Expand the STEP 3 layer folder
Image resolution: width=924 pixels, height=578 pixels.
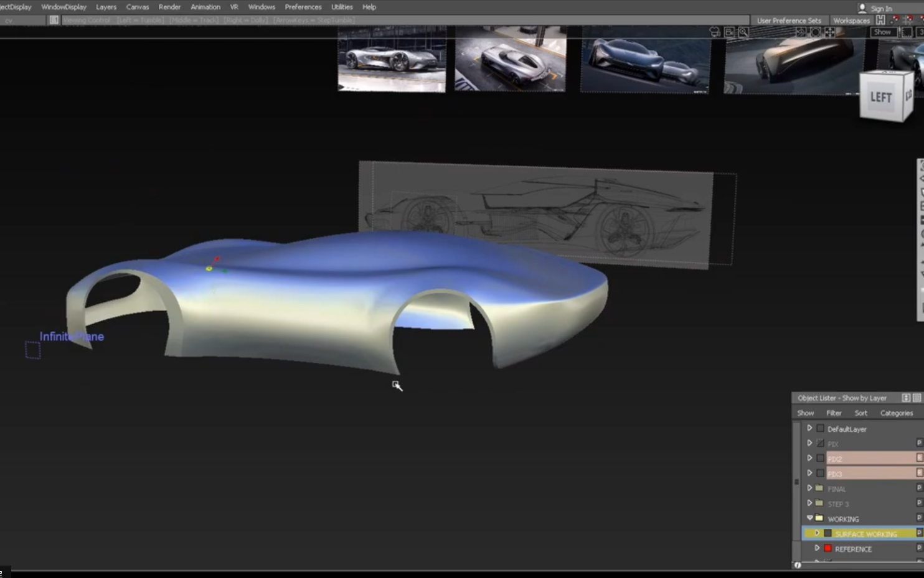pos(809,503)
